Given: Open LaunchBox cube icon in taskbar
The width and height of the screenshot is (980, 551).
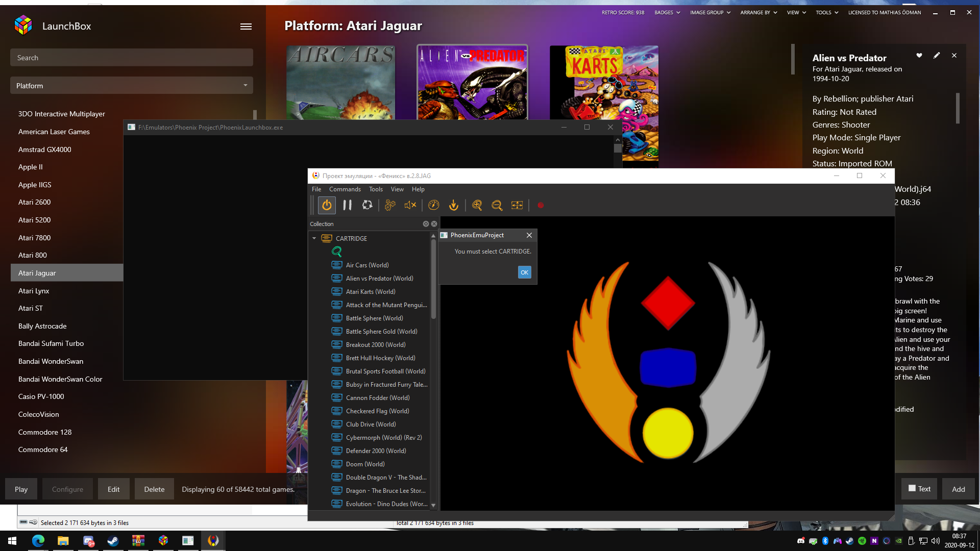Looking at the screenshot, I should pos(163,541).
